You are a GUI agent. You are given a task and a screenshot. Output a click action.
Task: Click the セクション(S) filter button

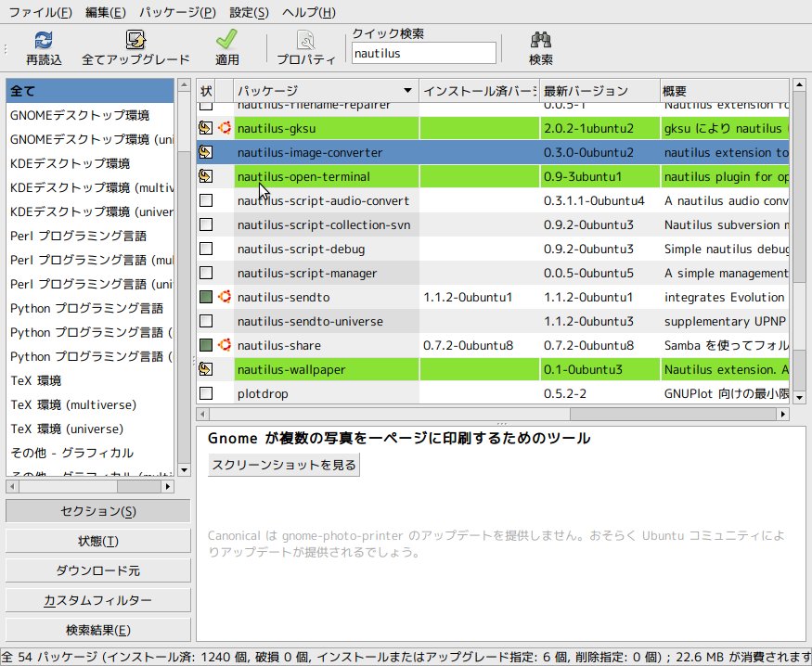(x=97, y=511)
